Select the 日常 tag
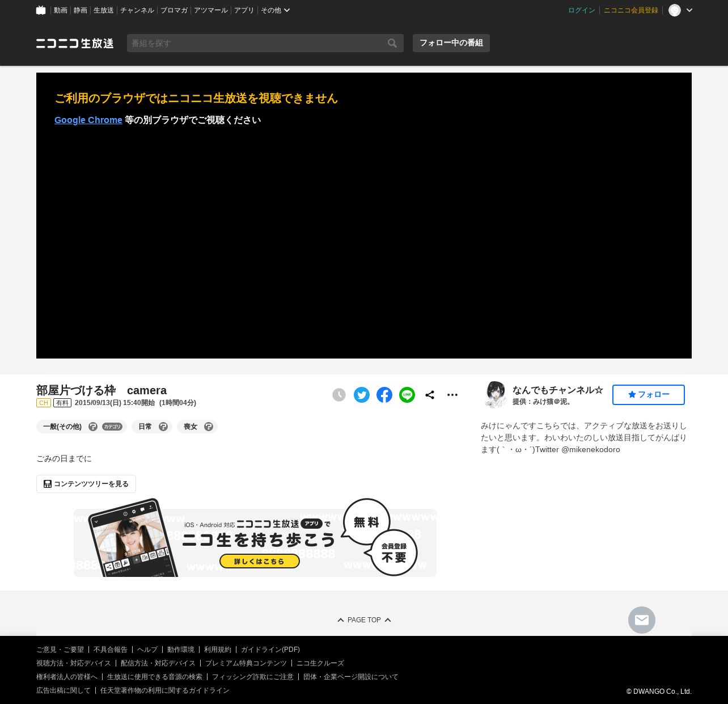Viewport: 728px width, 704px height. [x=145, y=427]
